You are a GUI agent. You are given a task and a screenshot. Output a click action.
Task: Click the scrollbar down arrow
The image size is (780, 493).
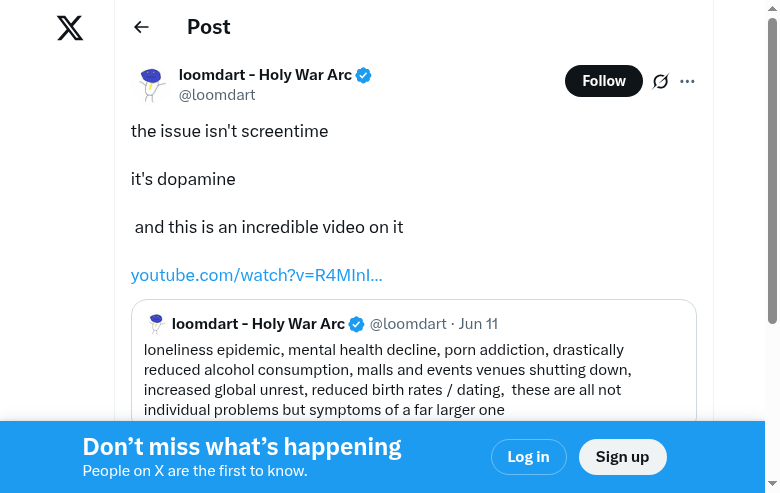tap(772, 485)
